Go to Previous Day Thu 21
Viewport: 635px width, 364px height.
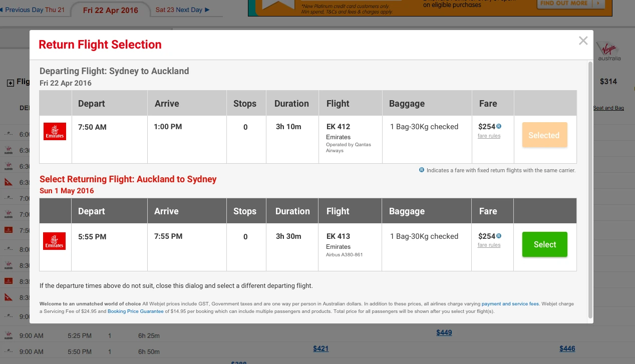tap(33, 10)
